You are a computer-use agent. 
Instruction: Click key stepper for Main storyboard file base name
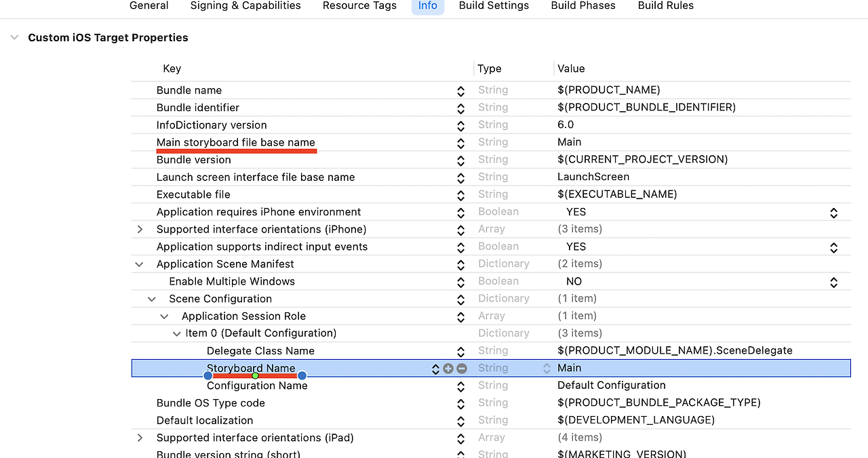(460, 143)
